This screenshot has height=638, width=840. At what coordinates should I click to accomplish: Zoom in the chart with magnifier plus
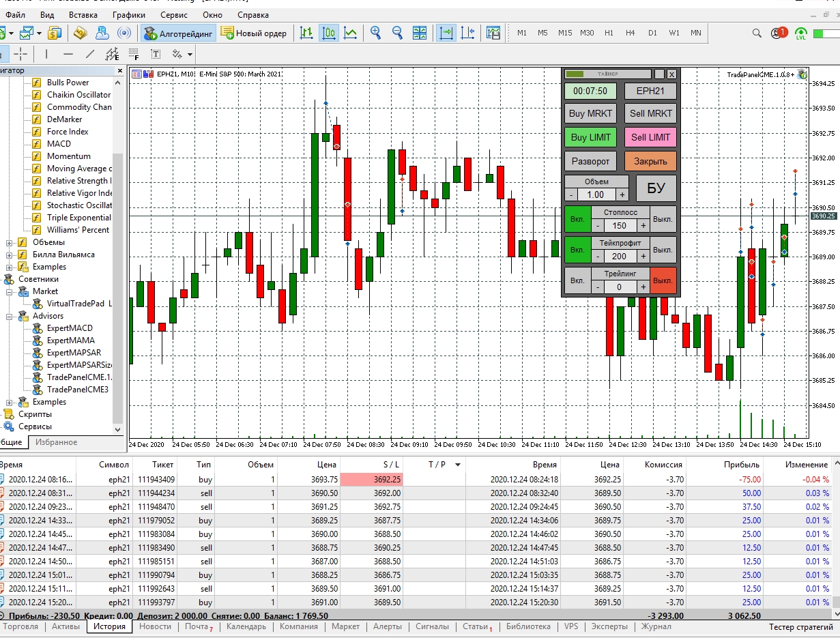click(375, 33)
